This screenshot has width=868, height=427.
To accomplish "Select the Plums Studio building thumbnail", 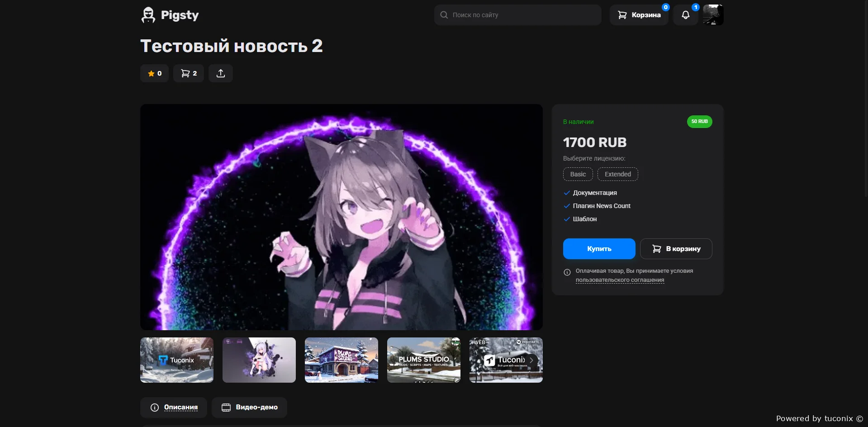I will (x=342, y=360).
